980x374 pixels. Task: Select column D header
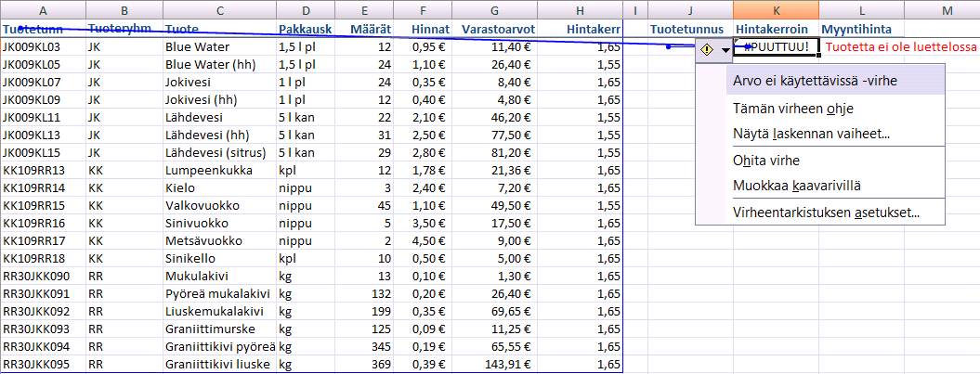306,10
